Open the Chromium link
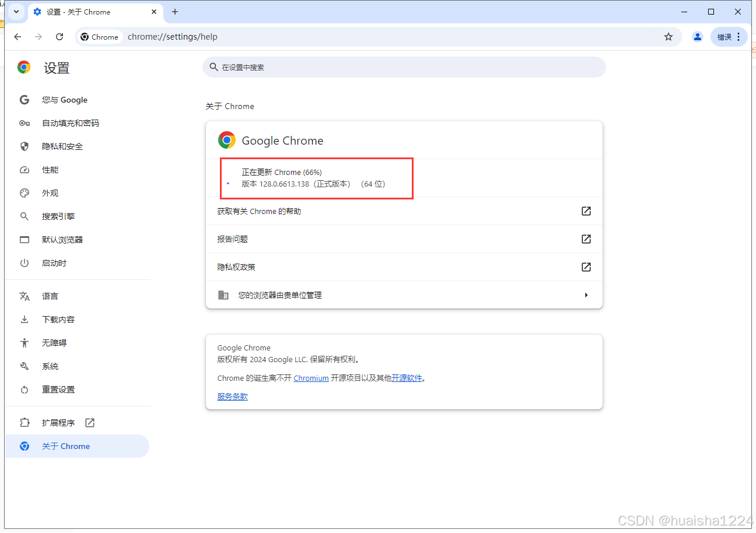The width and height of the screenshot is (756, 533). point(311,378)
